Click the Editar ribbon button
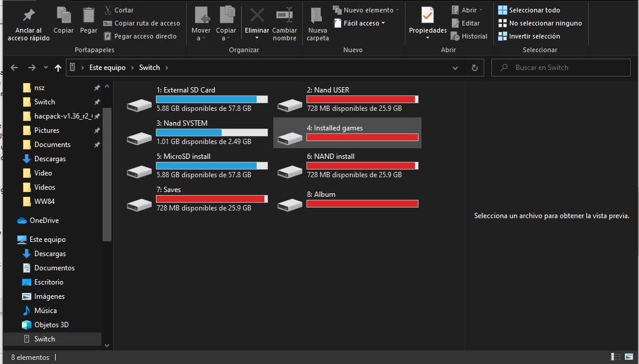639x364 pixels. coord(465,23)
